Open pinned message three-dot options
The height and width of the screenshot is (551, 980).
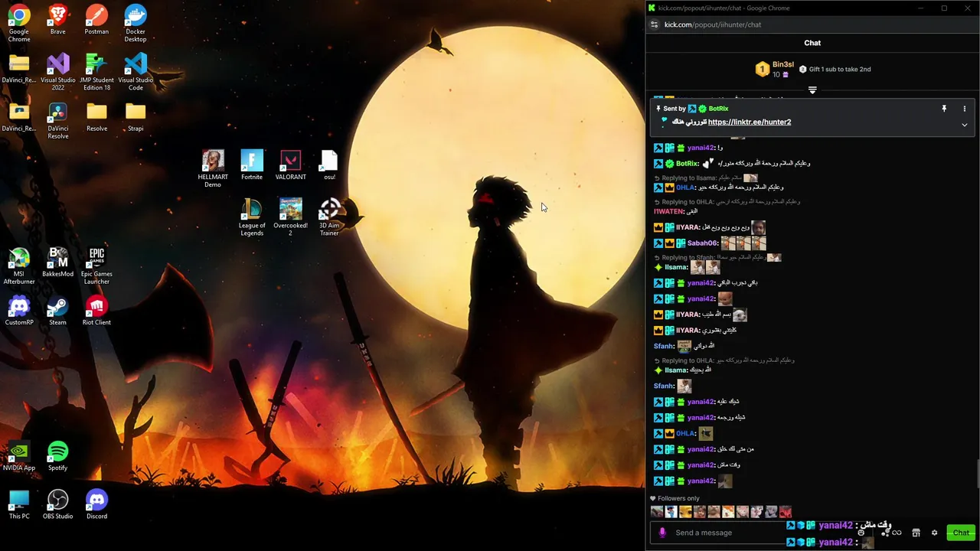[964, 109]
